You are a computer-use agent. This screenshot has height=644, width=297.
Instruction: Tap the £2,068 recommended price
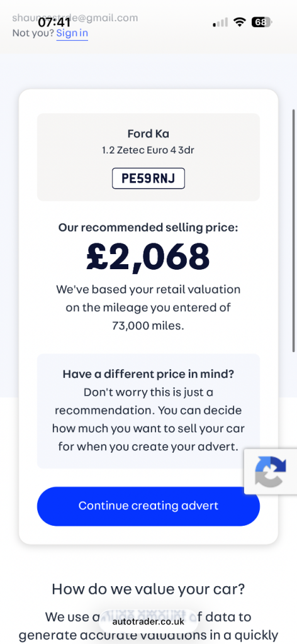[x=148, y=257]
